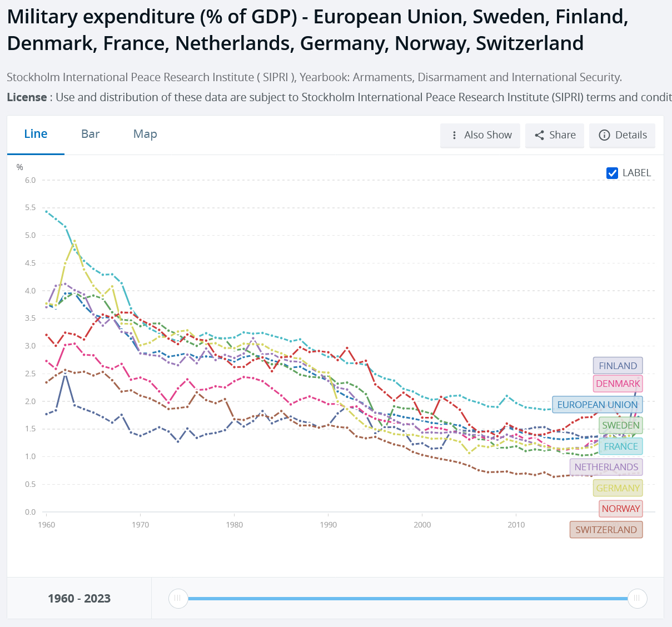Click the share icon in the toolbar
The image size is (672, 627).
[539, 135]
